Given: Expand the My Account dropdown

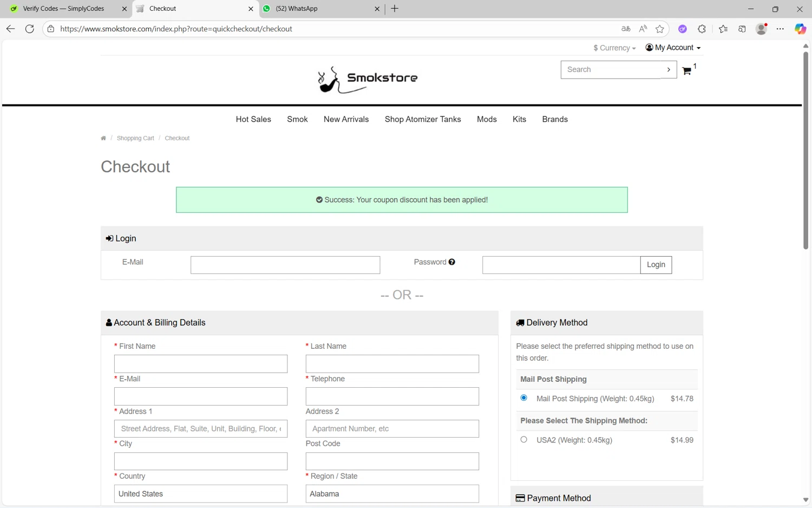Looking at the screenshot, I should point(673,48).
